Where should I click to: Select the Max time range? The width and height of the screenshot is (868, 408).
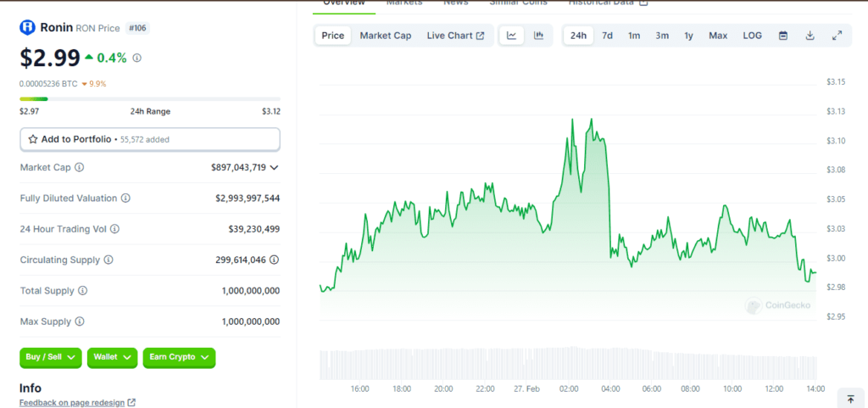point(718,36)
